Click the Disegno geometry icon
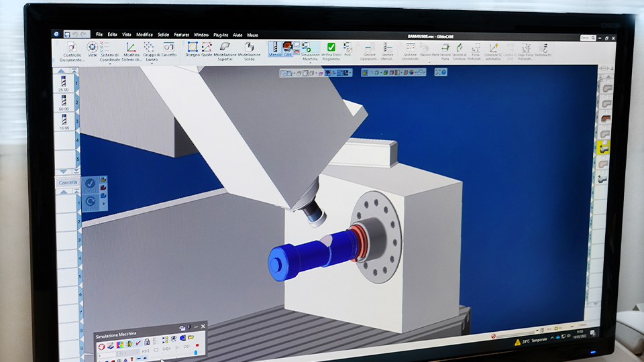Image resolution: width=644 pixels, height=362 pixels. click(192, 48)
